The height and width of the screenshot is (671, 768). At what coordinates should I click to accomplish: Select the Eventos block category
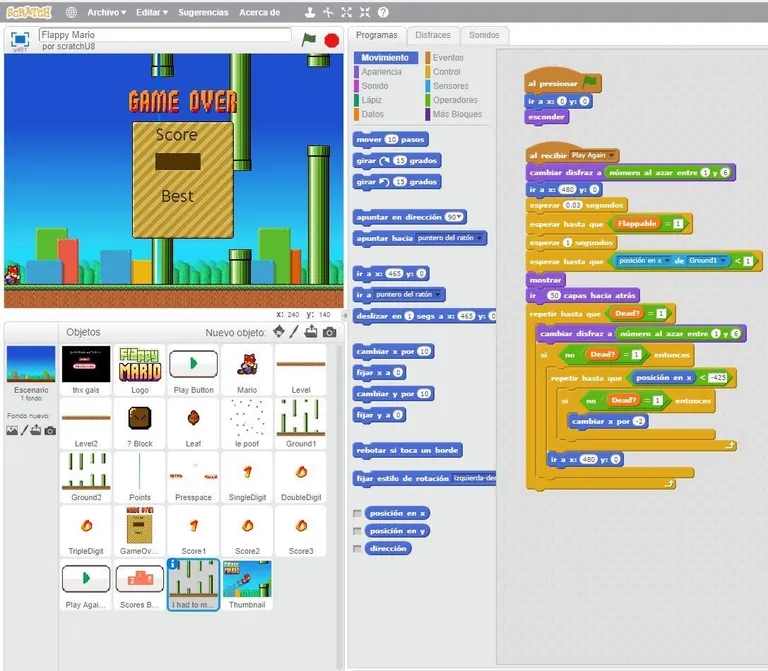(x=448, y=58)
